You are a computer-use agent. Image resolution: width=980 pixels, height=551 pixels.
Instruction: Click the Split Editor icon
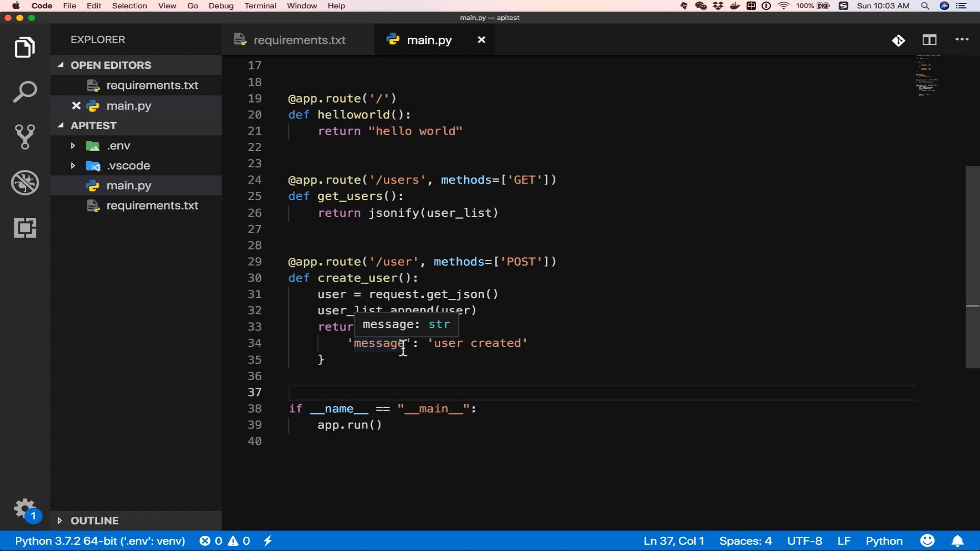pos(929,40)
